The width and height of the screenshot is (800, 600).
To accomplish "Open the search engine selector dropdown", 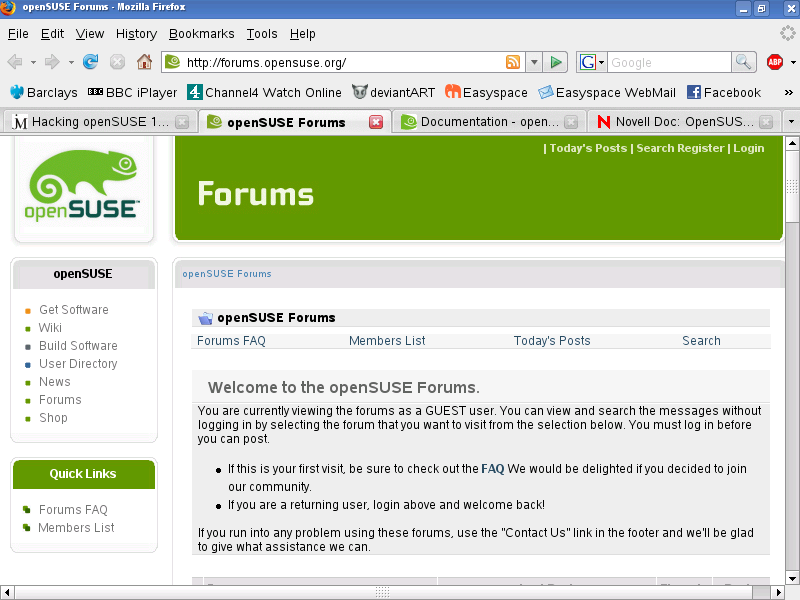I will coord(592,62).
